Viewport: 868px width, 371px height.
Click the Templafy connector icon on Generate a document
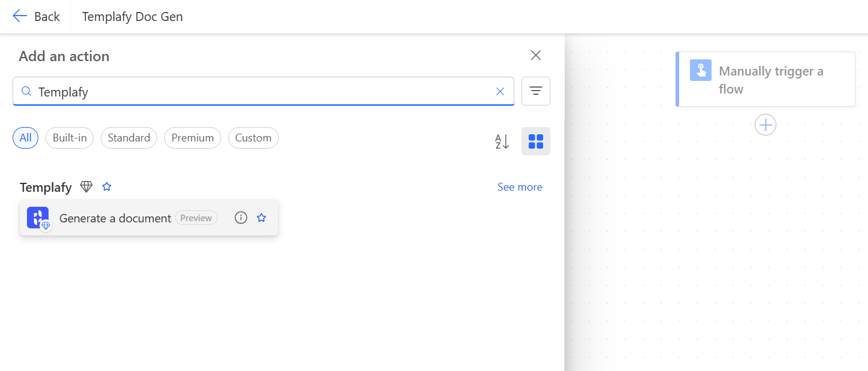click(x=37, y=218)
